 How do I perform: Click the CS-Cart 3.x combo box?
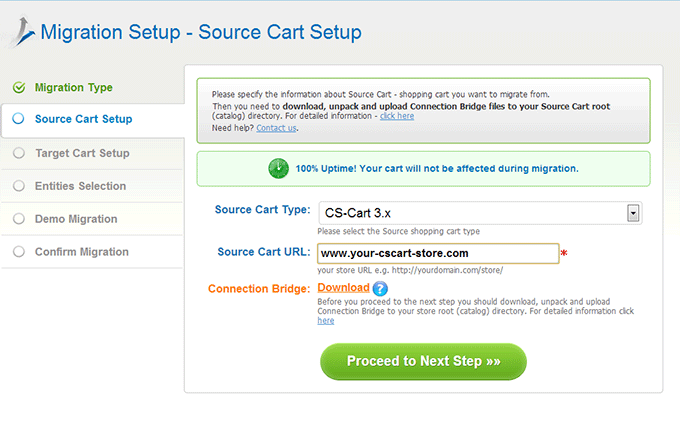pyautogui.click(x=480, y=213)
